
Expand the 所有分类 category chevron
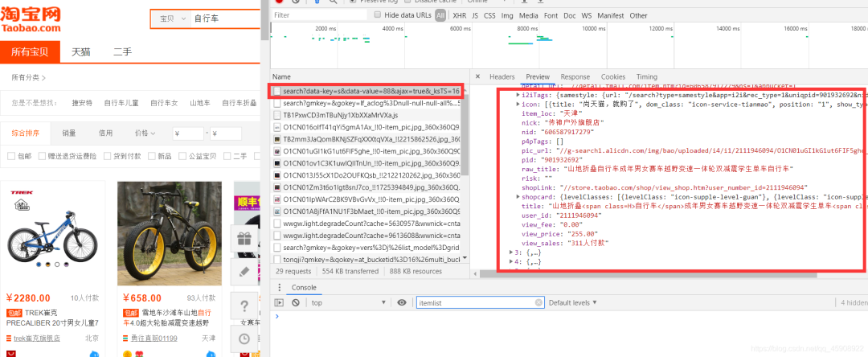click(x=43, y=77)
